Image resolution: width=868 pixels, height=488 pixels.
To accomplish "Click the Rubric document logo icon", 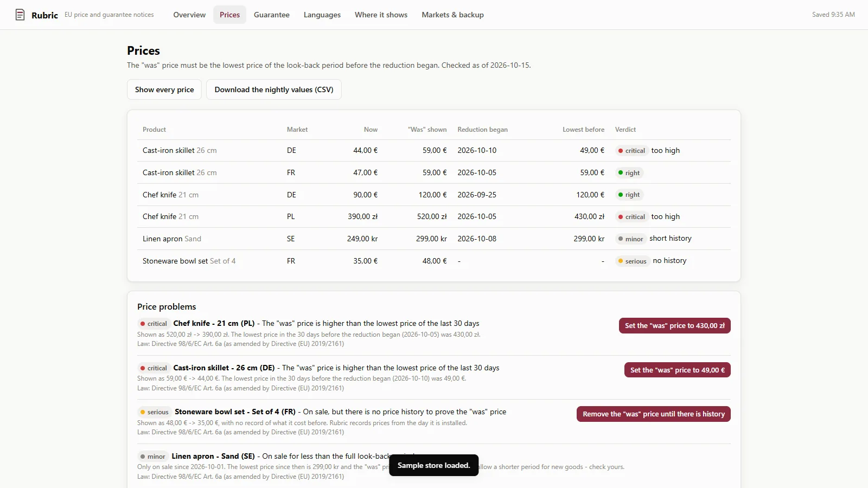I will pyautogui.click(x=20, y=15).
